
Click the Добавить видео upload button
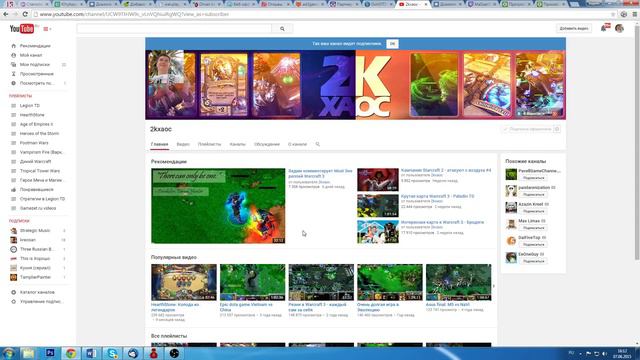click(x=573, y=29)
